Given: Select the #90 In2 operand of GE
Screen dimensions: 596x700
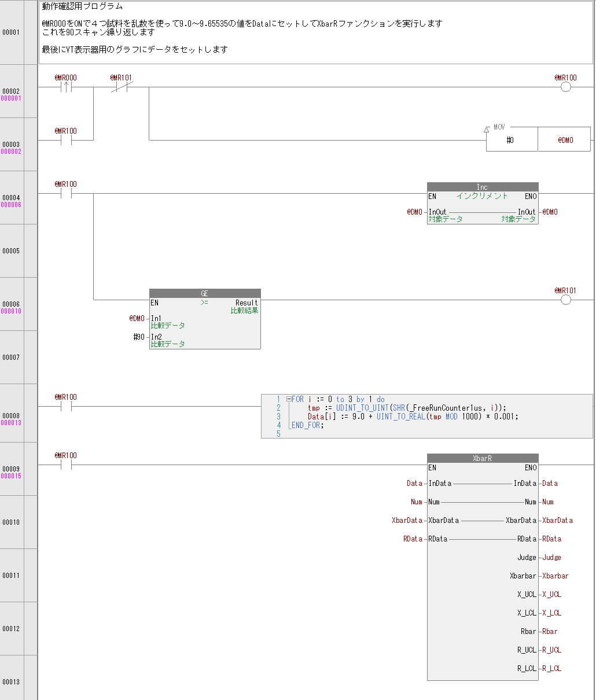Looking at the screenshot, I should click(139, 337).
